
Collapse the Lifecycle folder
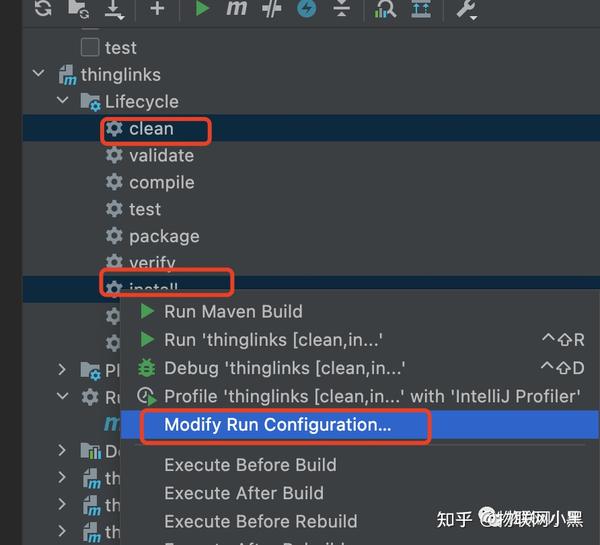(62, 100)
